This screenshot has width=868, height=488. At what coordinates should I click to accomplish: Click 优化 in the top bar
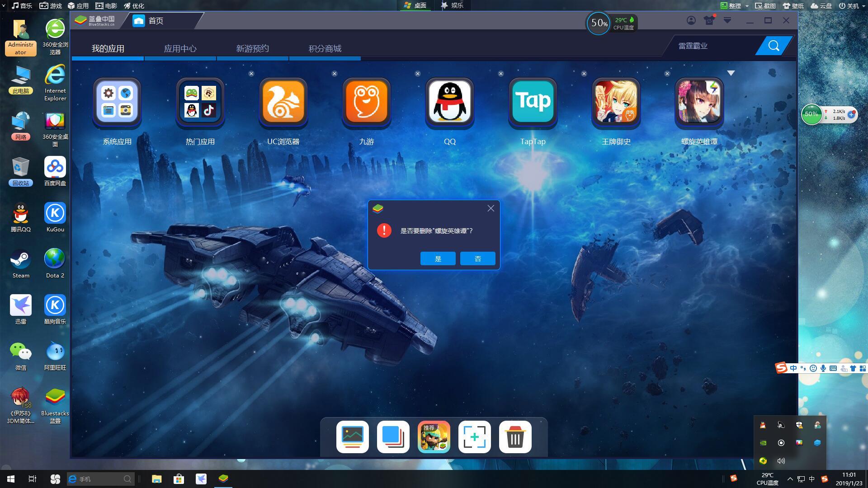coord(134,5)
